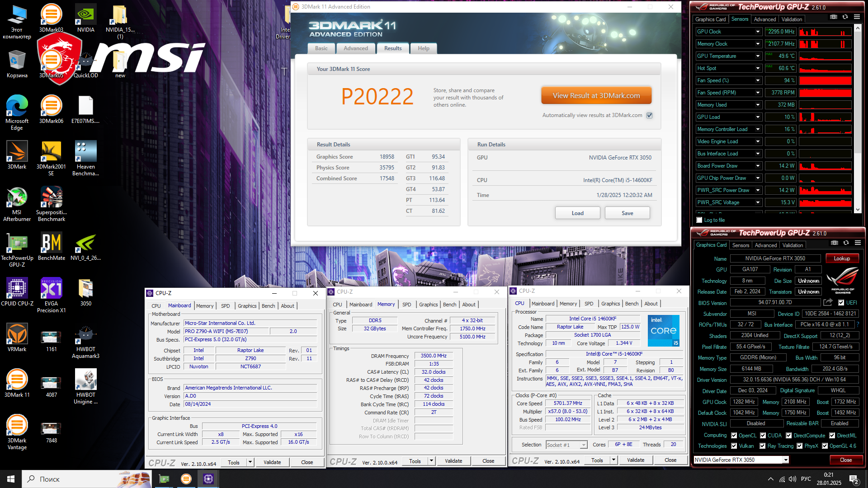Open the 3DMark Vantage desktop icon
The width and height of the screenshot is (868, 488).
click(17, 432)
